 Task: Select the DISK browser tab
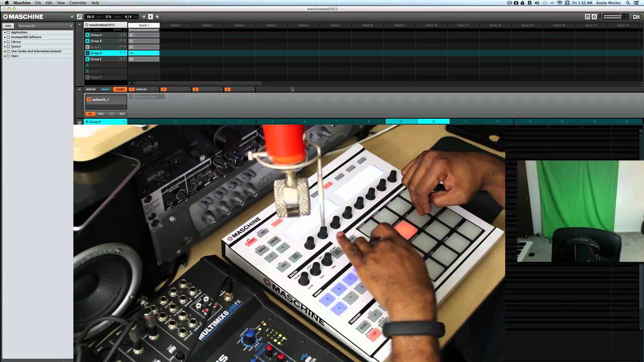pos(8,26)
